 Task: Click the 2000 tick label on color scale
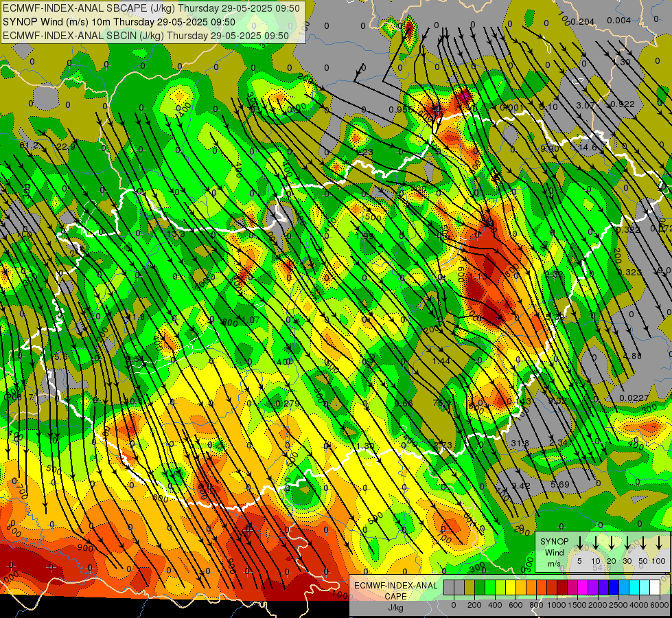coord(597,605)
